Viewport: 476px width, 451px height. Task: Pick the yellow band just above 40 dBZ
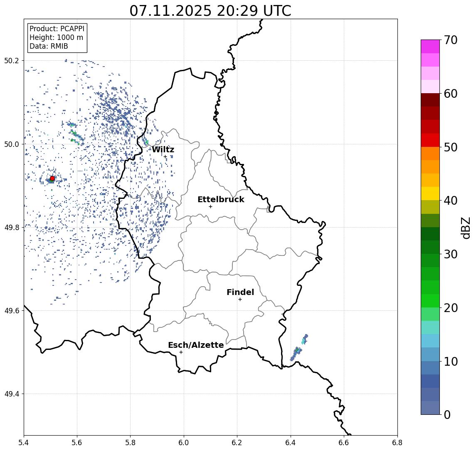click(x=430, y=193)
